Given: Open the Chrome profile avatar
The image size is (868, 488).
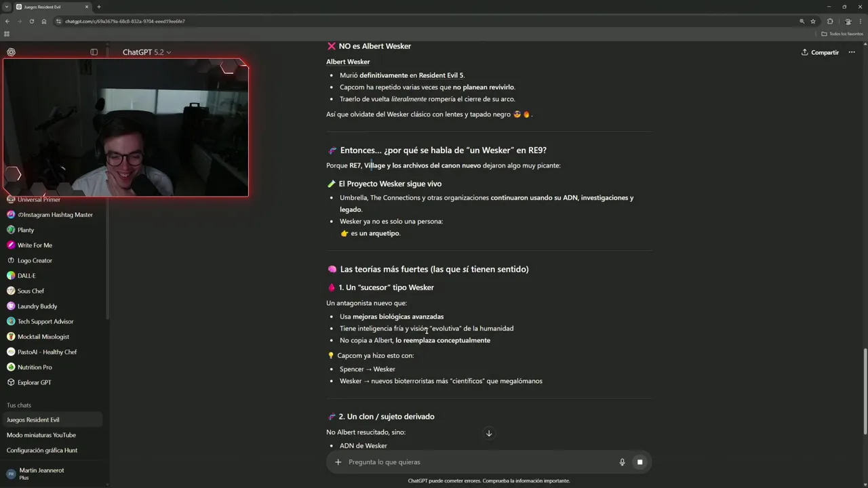Looking at the screenshot, I should point(848,21).
